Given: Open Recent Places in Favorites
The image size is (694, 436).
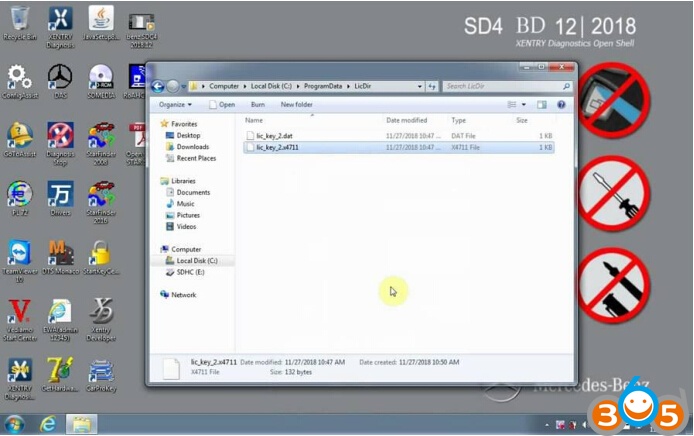Looking at the screenshot, I should (191, 158).
